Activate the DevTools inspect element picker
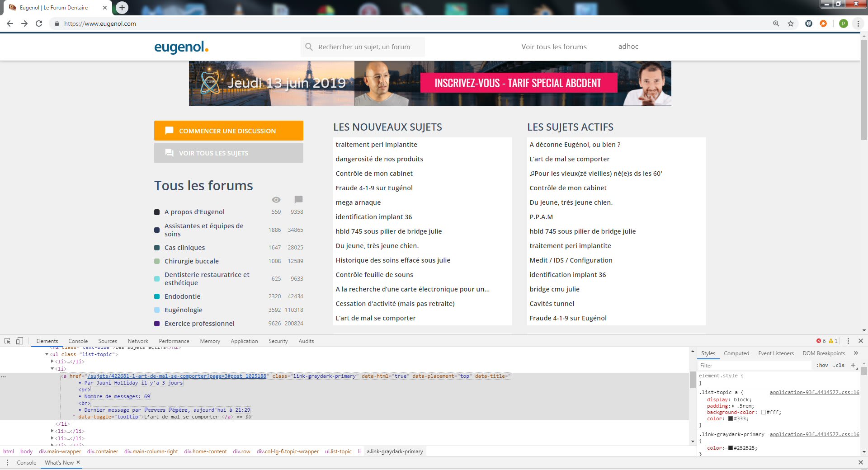 pyautogui.click(x=8, y=341)
